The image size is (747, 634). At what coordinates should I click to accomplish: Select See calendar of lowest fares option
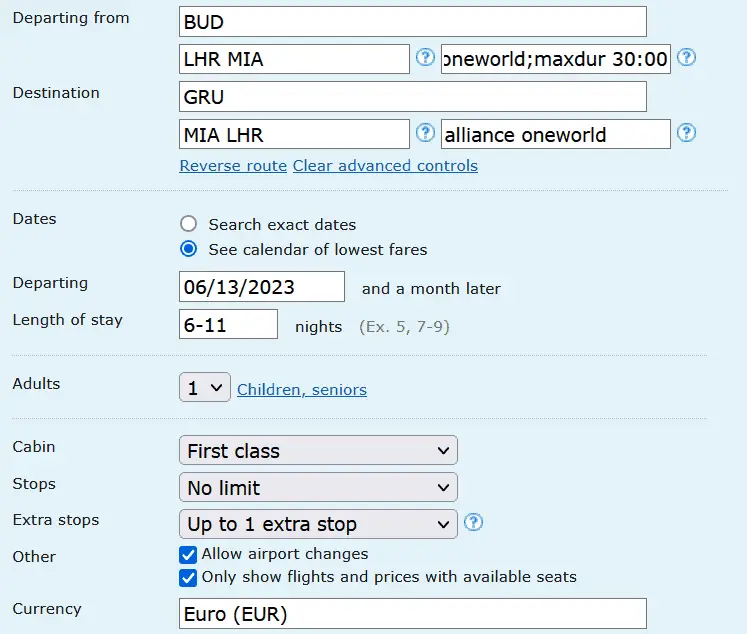point(188,249)
